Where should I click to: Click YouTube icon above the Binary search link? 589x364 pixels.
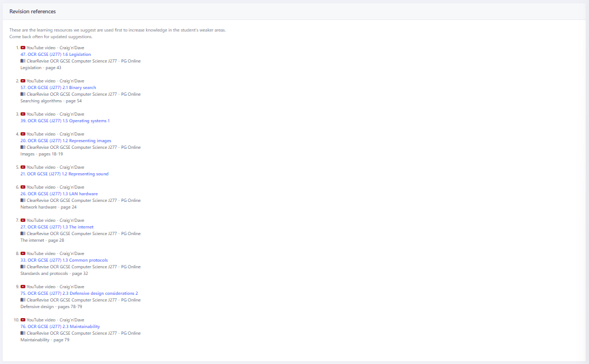point(23,81)
